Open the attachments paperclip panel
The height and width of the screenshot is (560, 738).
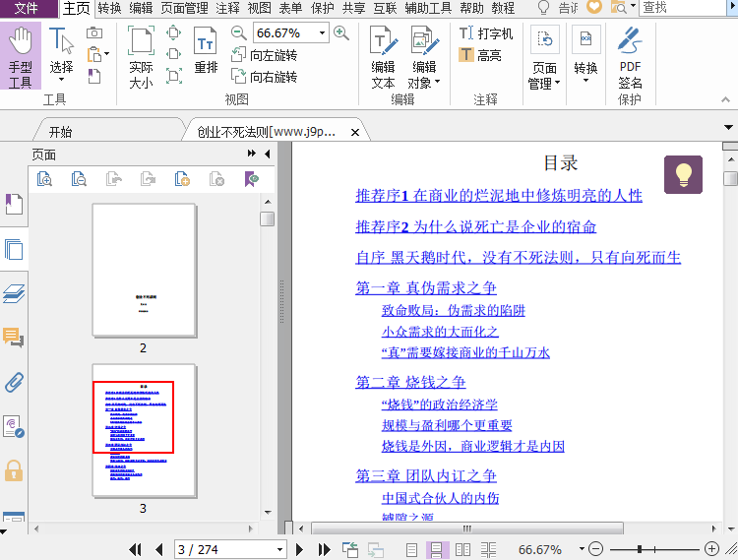[14, 382]
